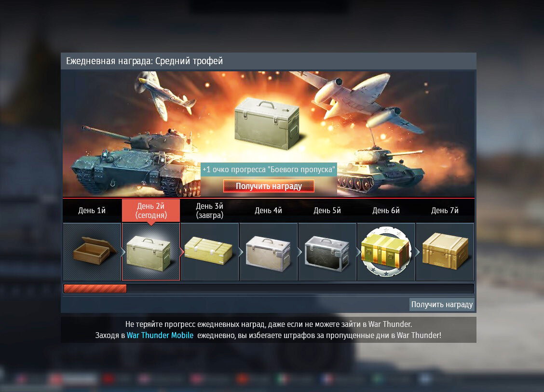Viewport: 544px width, 392px height.
Task: Select the День 4й silver trophy box
Action: click(269, 252)
